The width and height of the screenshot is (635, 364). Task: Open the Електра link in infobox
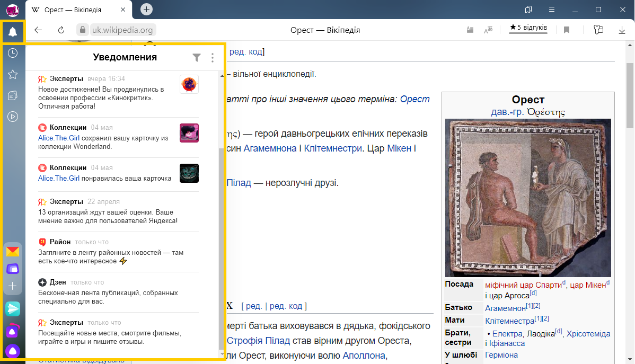point(507,334)
